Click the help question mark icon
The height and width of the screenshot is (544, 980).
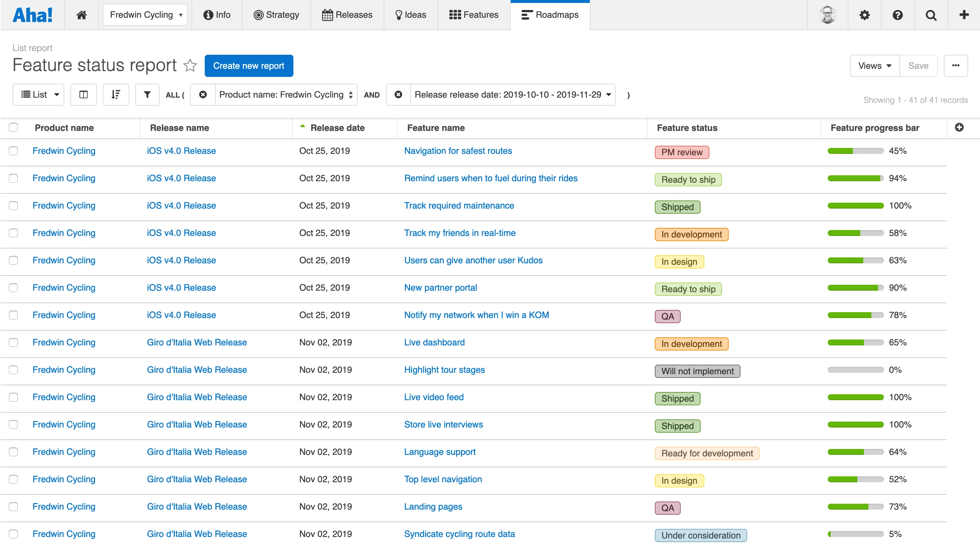[898, 15]
